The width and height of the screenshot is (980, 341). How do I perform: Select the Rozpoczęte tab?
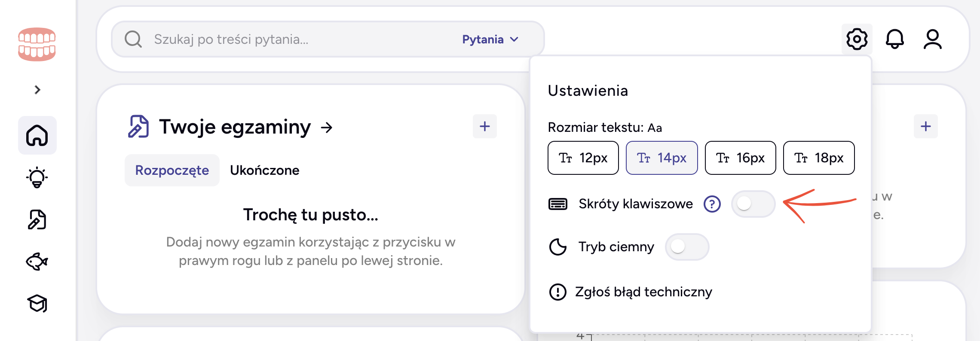click(172, 170)
